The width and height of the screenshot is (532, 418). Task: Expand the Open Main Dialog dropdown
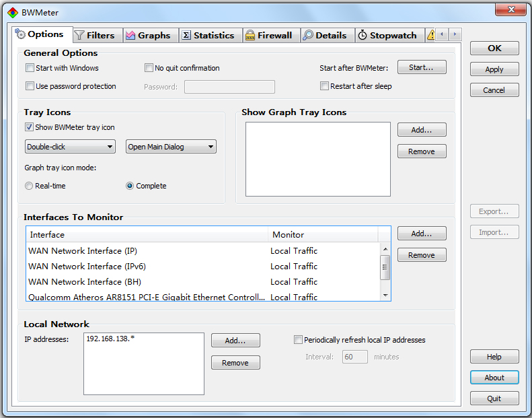click(x=171, y=147)
